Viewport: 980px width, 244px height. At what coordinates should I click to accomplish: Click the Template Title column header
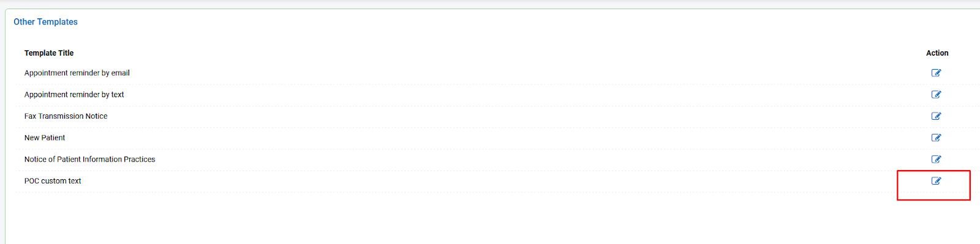pyautogui.click(x=49, y=53)
